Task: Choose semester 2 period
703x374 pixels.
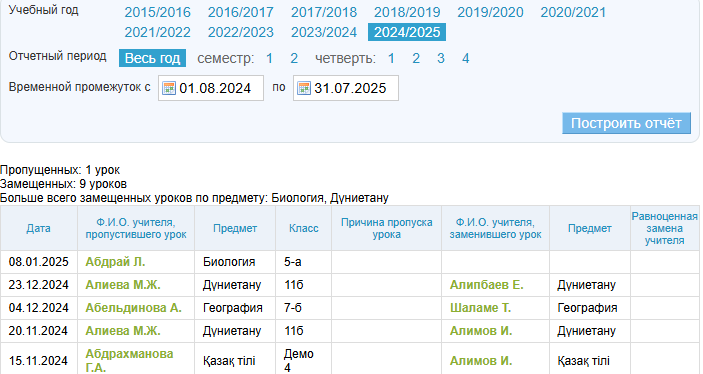Action: click(294, 58)
